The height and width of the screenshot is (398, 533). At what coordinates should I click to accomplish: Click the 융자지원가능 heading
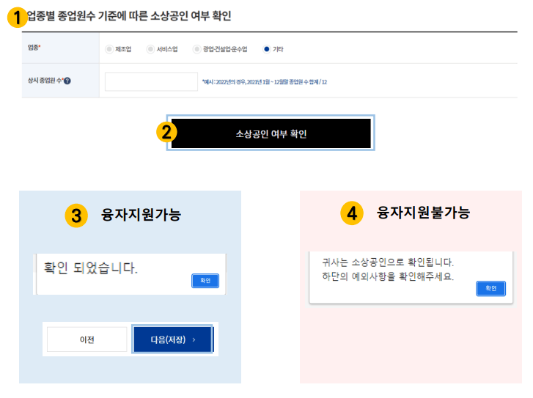pyautogui.click(x=141, y=215)
